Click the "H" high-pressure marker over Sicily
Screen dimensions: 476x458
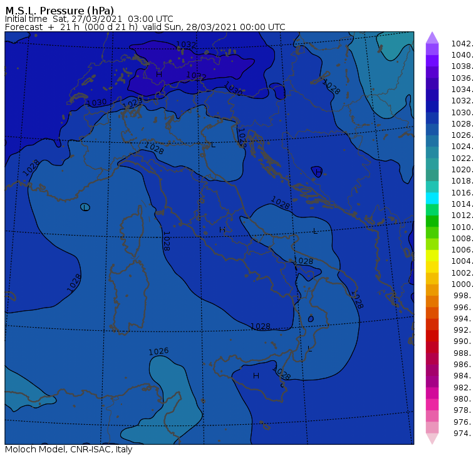click(x=256, y=376)
